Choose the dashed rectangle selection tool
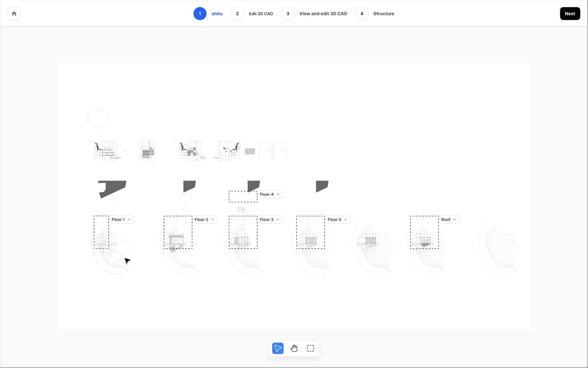Screen dimensions: 588x368 pyautogui.click(x=310, y=348)
